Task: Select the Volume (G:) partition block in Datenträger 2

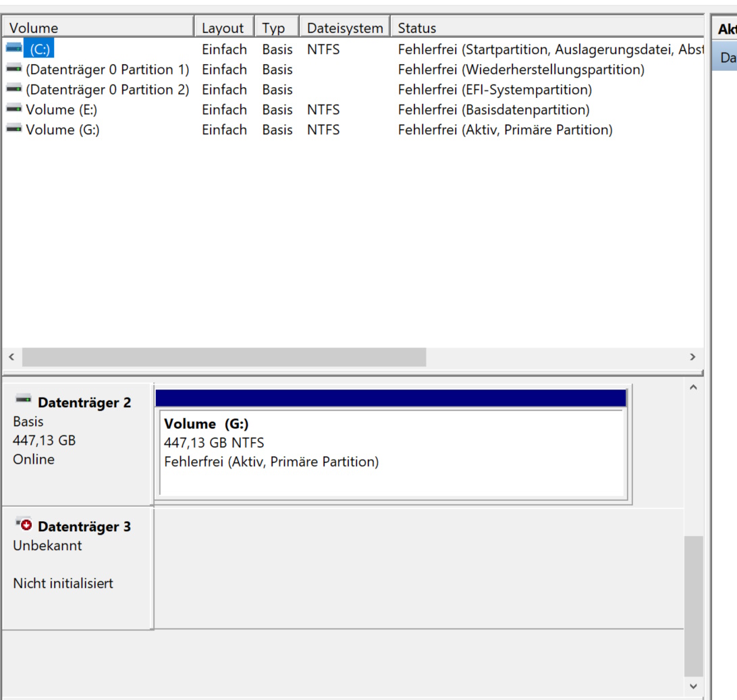Action: [x=391, y=451]
